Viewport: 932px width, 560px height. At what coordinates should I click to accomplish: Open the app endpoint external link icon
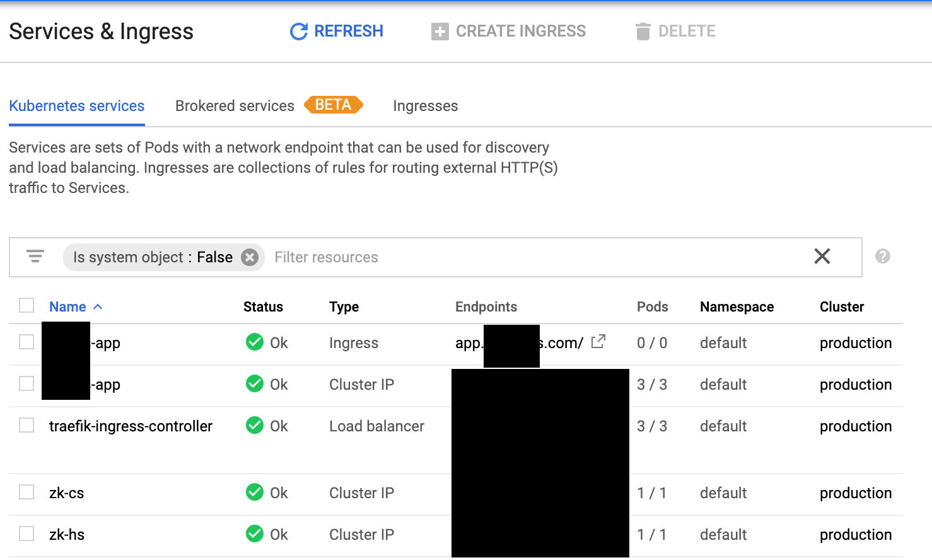598,342
